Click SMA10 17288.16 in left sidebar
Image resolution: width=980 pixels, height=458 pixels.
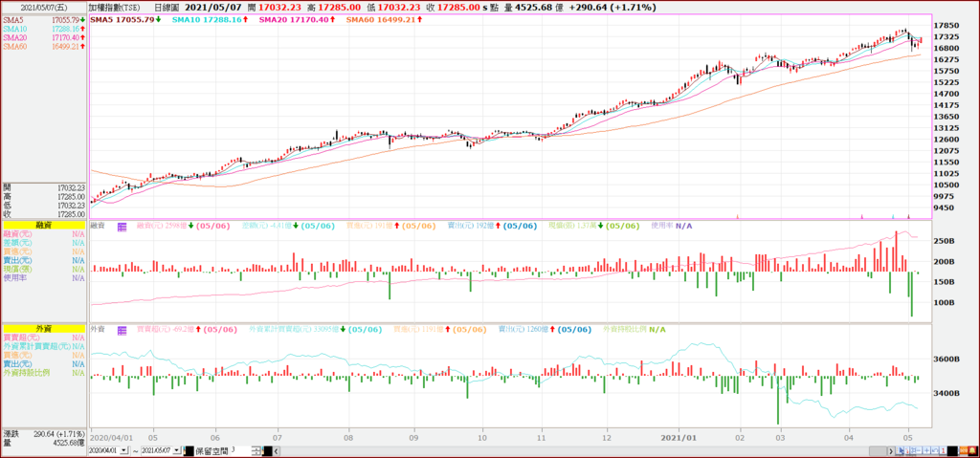44,29
